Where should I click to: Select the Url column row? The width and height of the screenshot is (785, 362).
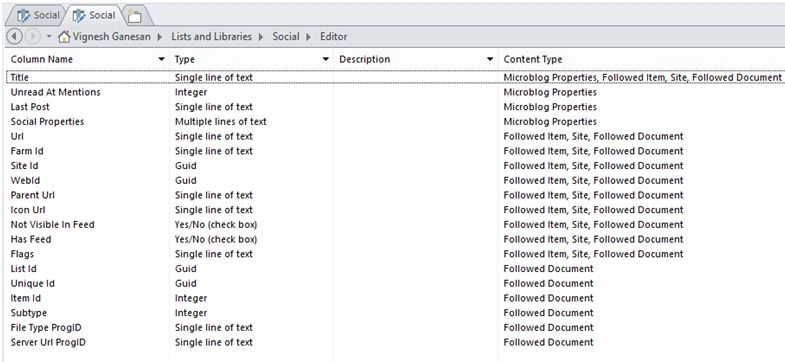tap(17, 136)
